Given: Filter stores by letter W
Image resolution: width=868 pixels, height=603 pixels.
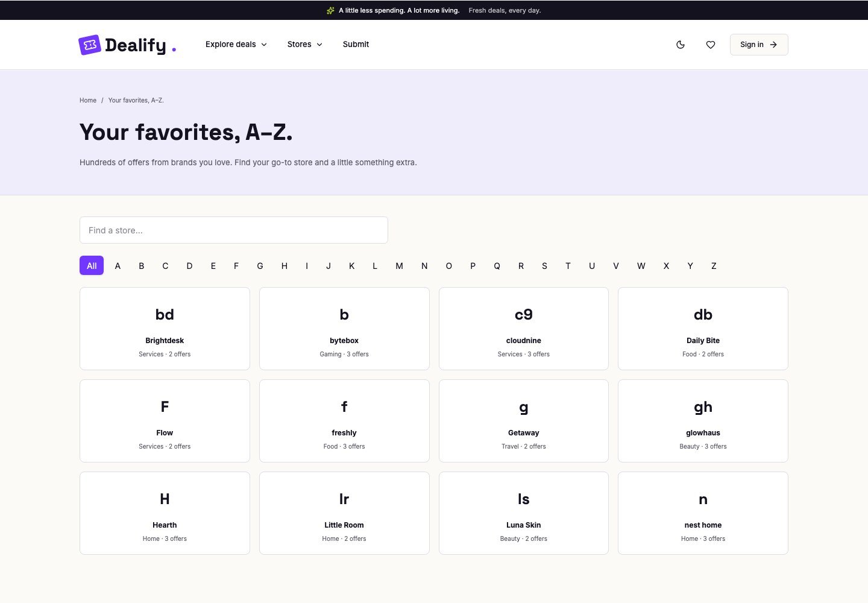Looking at the screenshot, I should pyautogui.click(x=641, y=265).
